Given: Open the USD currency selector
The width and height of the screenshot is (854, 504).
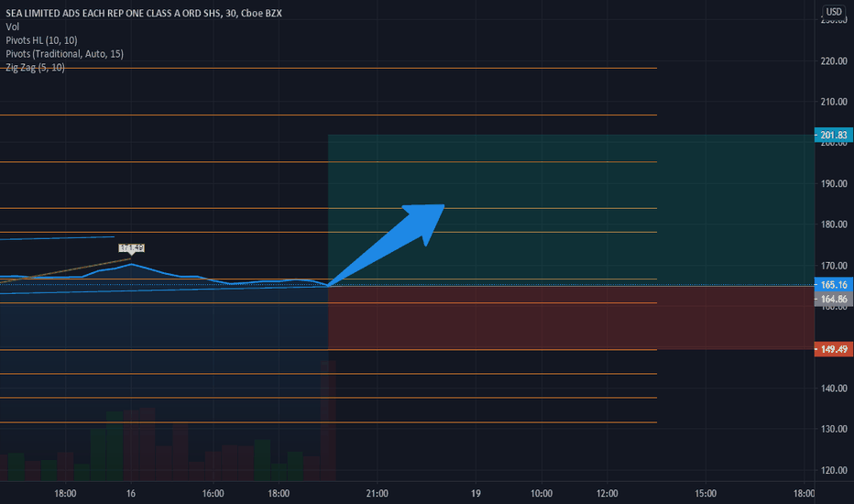Looking at the screenshot, I should point(834,11).
